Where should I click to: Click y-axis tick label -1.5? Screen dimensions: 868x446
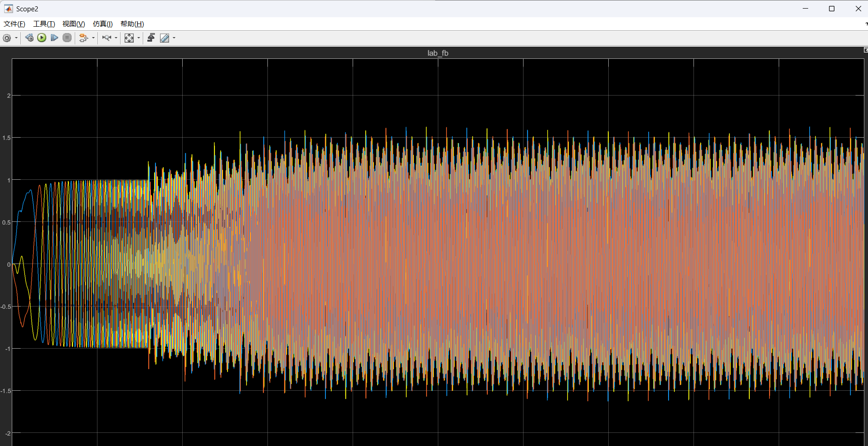tap(5, 391)
